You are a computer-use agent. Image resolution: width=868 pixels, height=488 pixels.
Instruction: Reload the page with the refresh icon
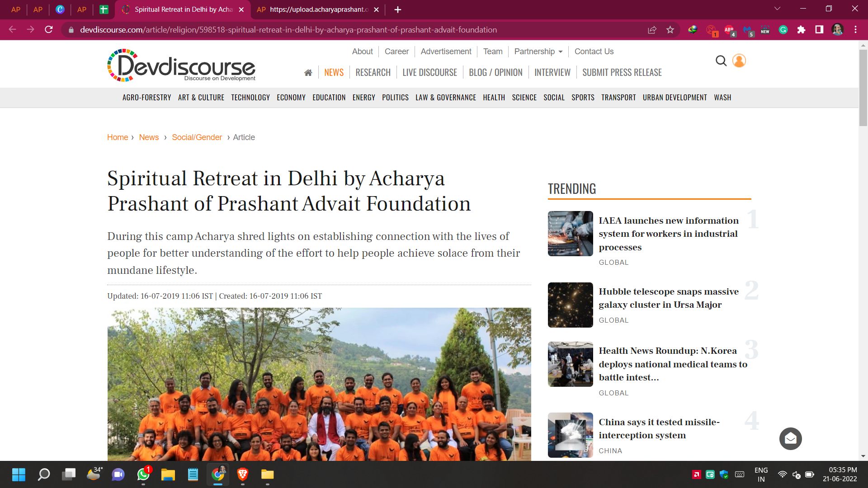pyautogui.click(x=49, y=30)
